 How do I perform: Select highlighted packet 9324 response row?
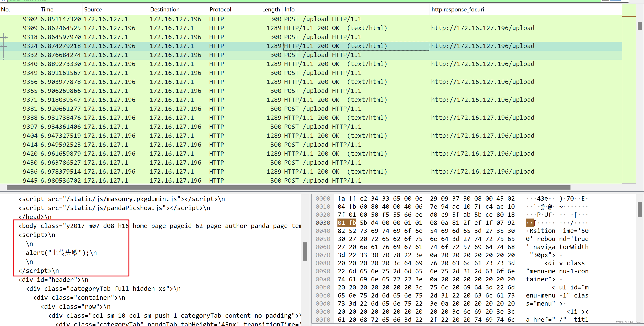311,46
